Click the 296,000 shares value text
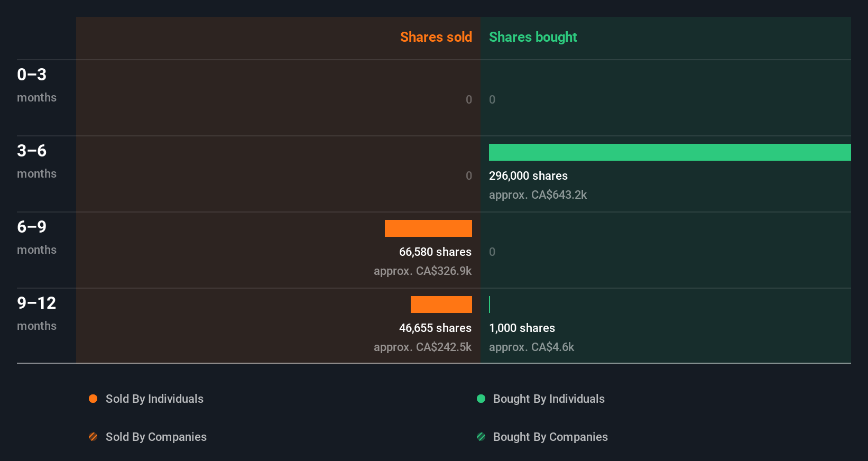 click(528, 176)
